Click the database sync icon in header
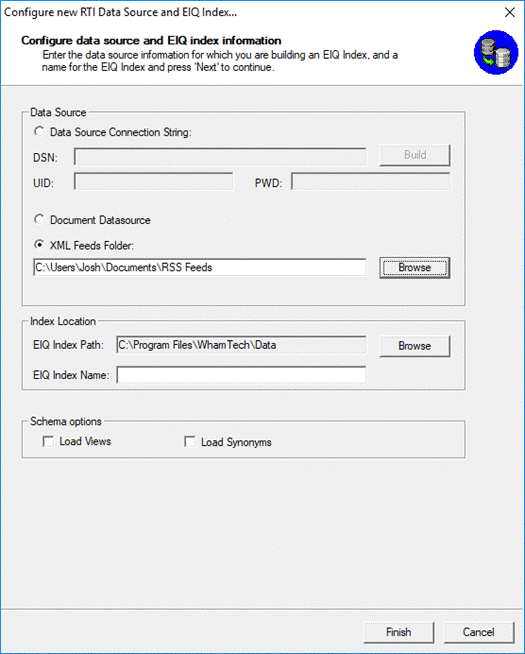The image size is (525, 654). pyautogui.click(x=496, y=53)
